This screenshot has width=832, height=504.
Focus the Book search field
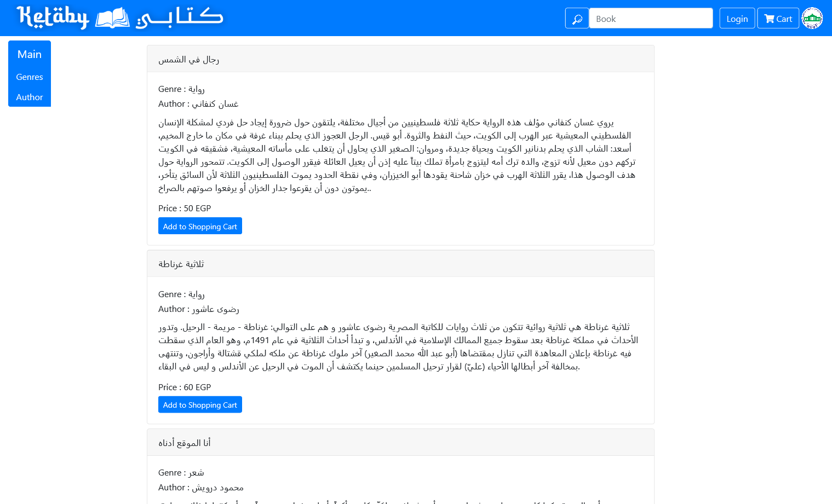pos(651,19)
